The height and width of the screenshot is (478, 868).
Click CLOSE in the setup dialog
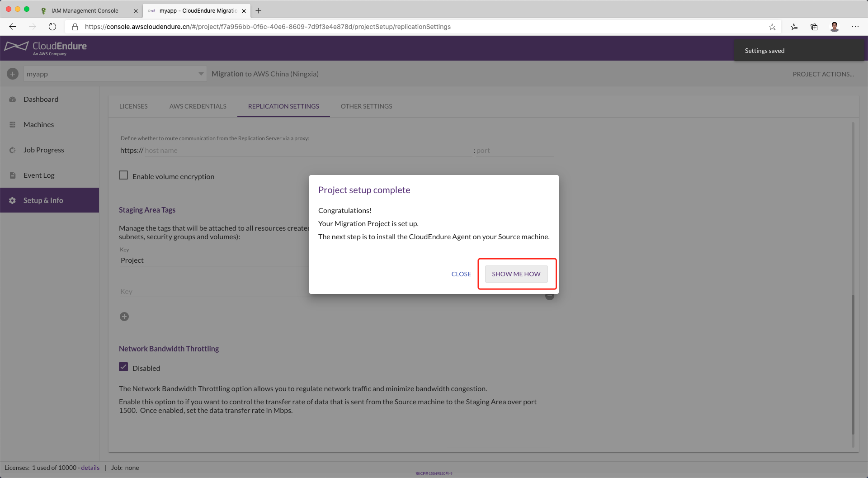point(461,274)
